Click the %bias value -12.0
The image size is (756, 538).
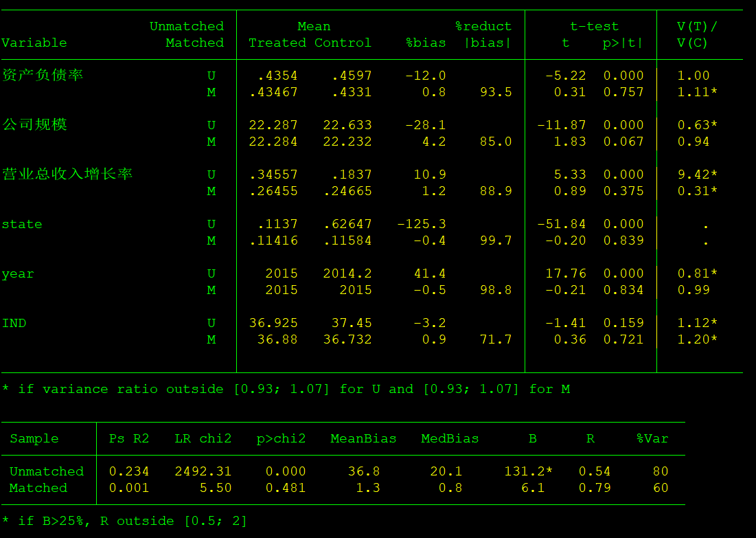tap(426, 76)
